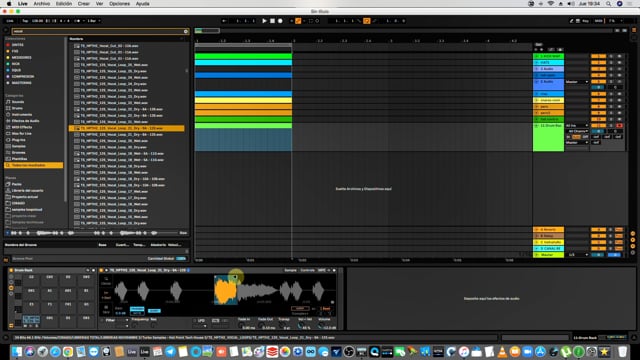This screenshot has height=360, width=640.
Task: Start playback with the transport Play button
Action: (x=264, y=21)
